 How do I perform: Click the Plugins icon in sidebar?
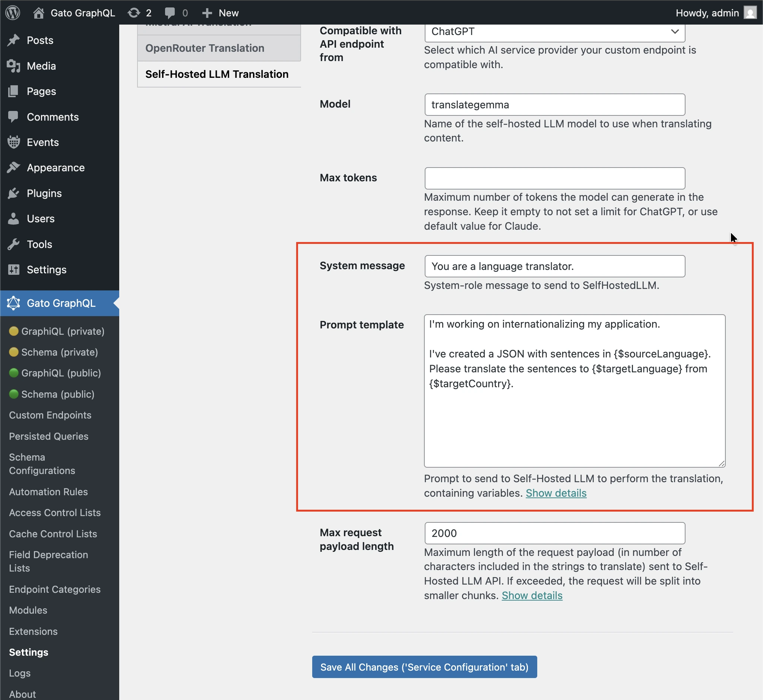[14, 193]
